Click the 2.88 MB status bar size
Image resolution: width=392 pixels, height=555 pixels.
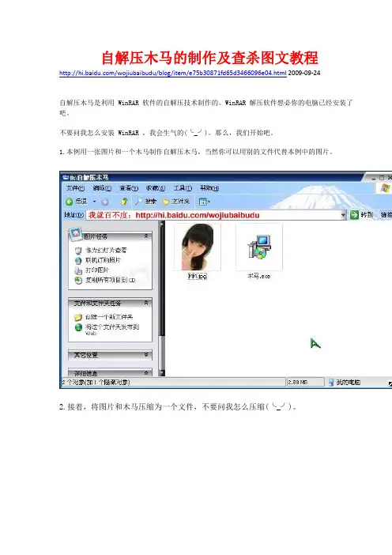[x=297, y=383]
